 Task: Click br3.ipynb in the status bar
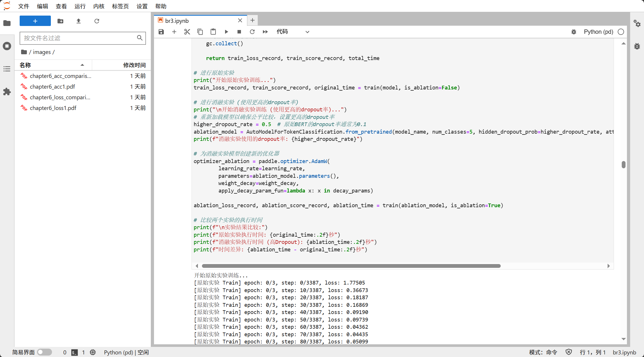625,352
